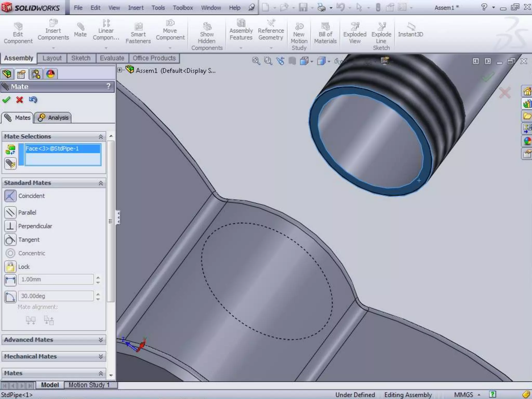
Task: Open the Insert menu
Action: (x=136, y=8)
